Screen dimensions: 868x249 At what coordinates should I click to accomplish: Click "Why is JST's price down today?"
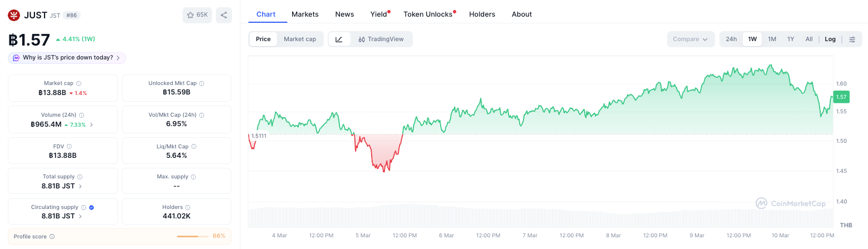point(67,58)
